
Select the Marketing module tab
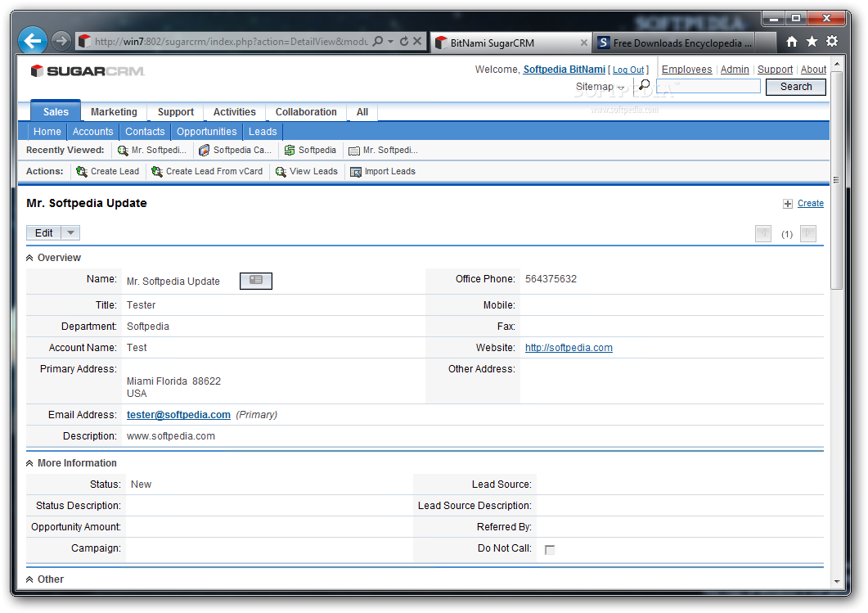(114, 112)
